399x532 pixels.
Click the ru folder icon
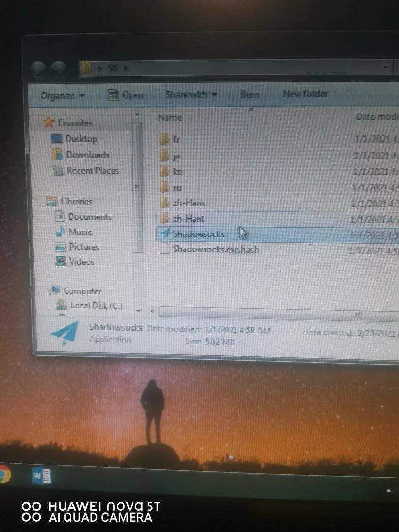[x=165, y=187]
